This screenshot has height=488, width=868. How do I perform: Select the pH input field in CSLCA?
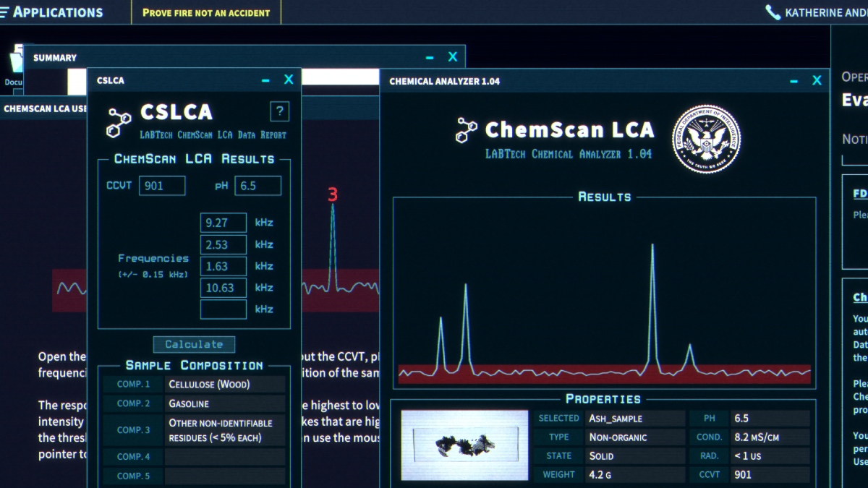pyautogui.click(x=258, y=186)
